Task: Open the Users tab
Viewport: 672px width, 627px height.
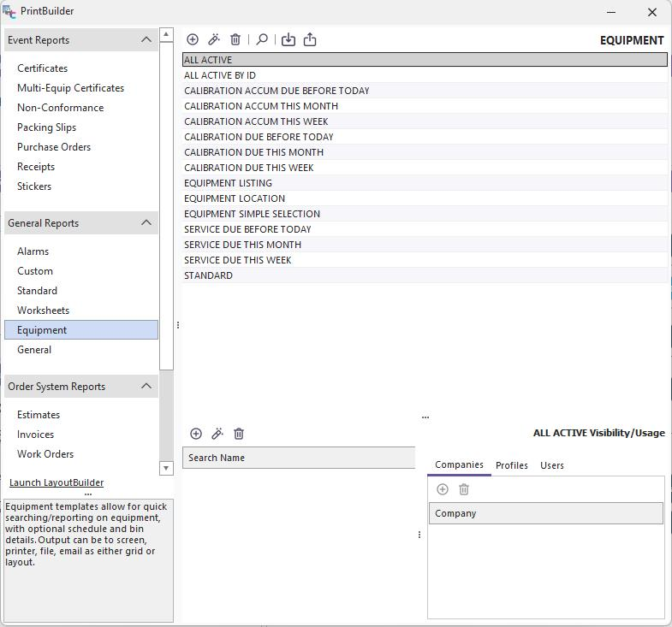Action: point(552,465)
